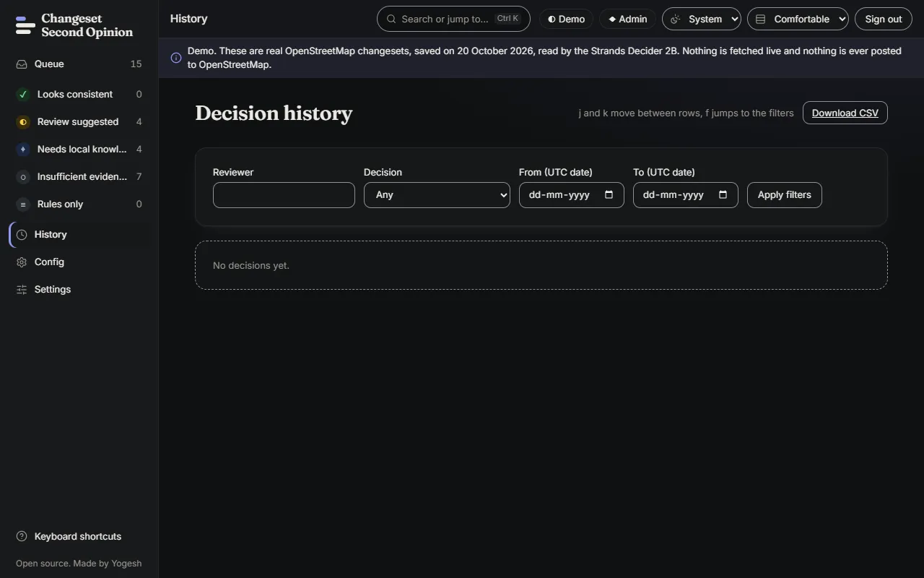Image resolution: width=924 pixels, height=578 pixels.
Task: Toggle the Admin role pill
Action: (x=627, y=20)
